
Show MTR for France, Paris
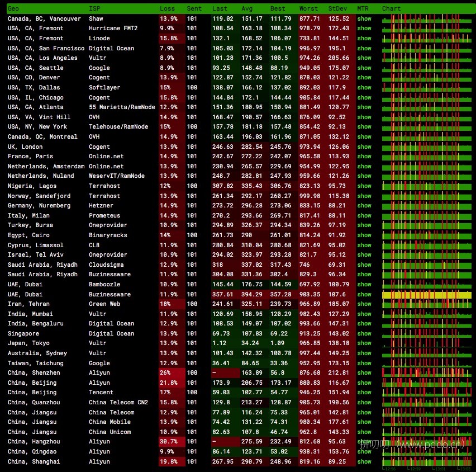[x=364, y=156]
